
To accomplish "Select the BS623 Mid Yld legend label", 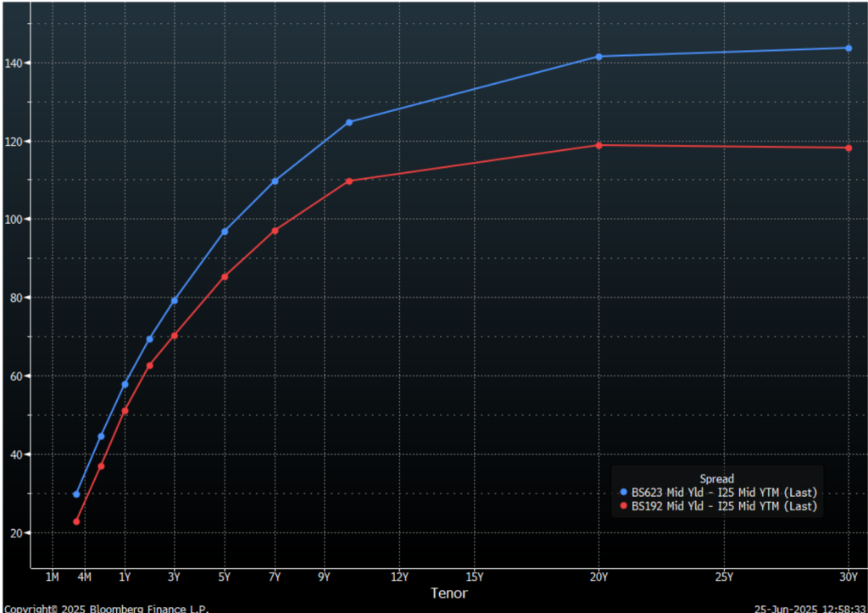I will [x=724, y=493].
